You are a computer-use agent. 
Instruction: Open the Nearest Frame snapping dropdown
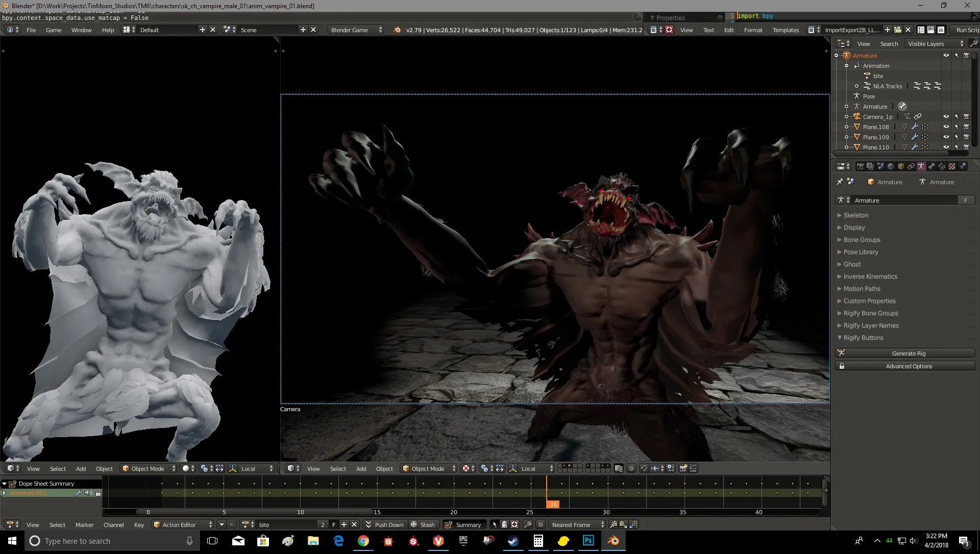point(577,524)
